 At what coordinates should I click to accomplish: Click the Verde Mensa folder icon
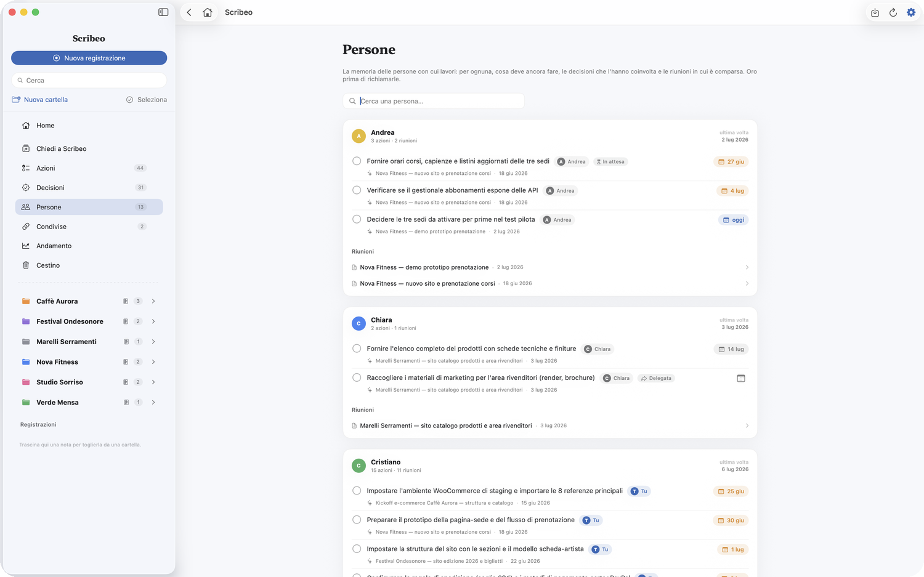coord(26,402)
